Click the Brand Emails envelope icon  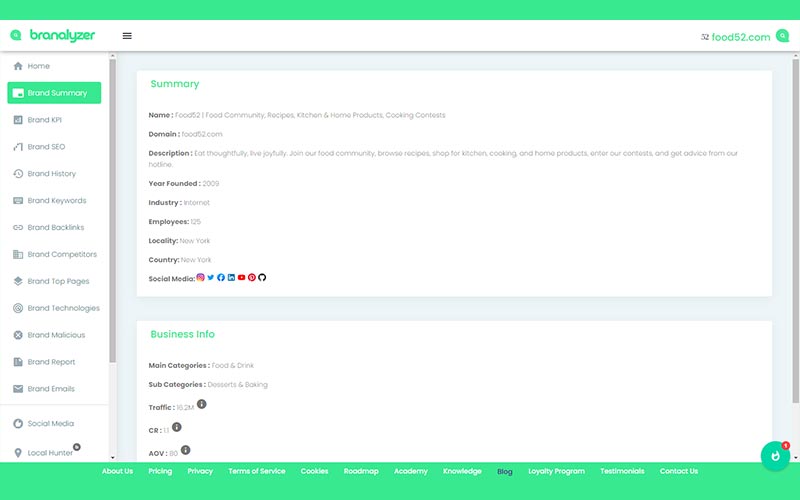coord(18,389)
